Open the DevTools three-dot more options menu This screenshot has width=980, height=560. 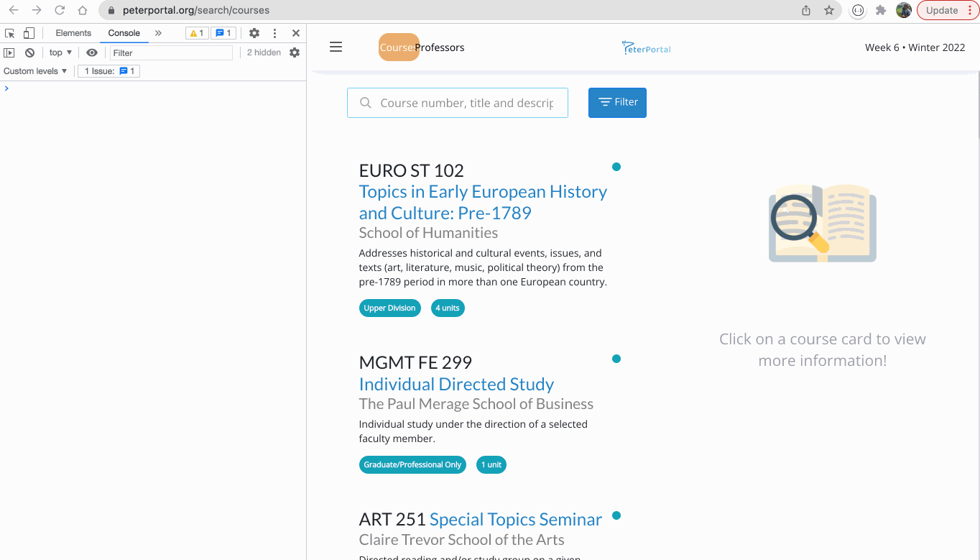(x=274, y=32)
